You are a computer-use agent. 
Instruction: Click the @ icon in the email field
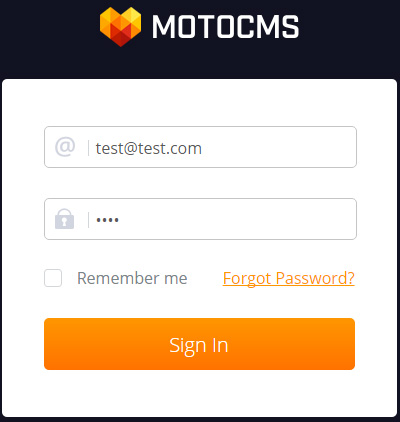click(x=65, y=147)
